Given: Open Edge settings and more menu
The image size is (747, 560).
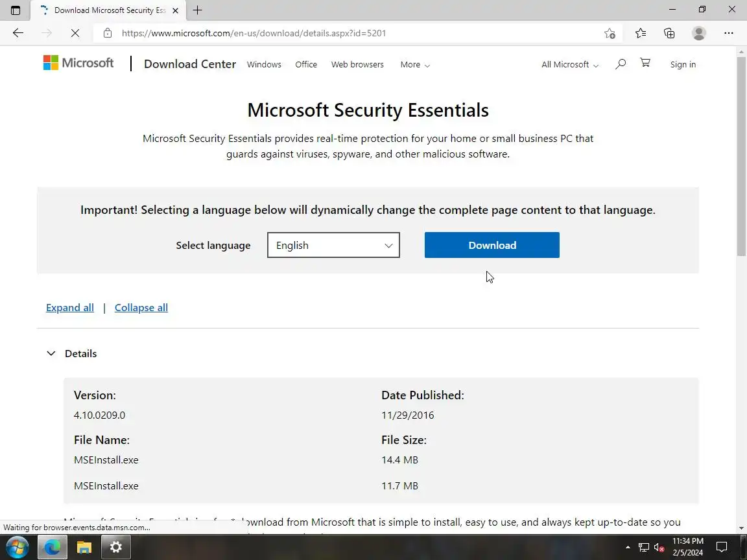Looking at the screenshot, I should (728, 33).
